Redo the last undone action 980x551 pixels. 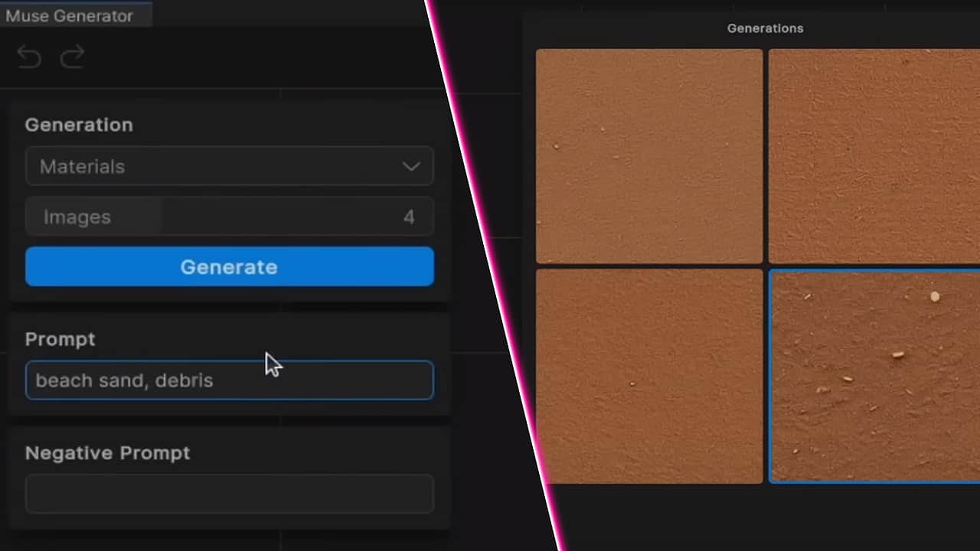(x=72, y=56)
